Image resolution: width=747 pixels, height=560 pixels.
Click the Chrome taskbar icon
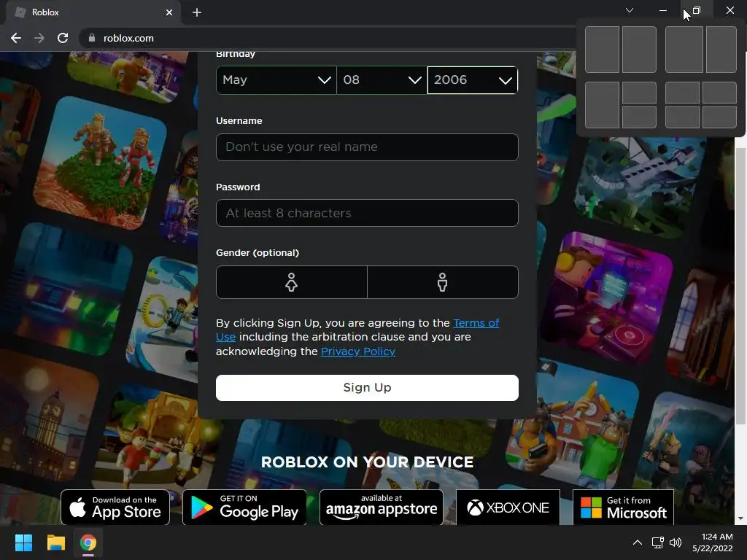pyautogui.click(x=88, y=542)
